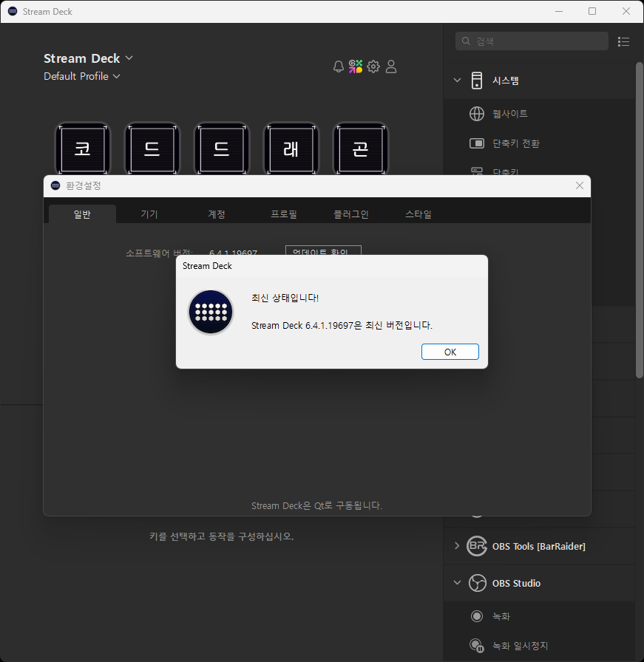Select the key labeled 곤
644x662 pixels.
361,149
